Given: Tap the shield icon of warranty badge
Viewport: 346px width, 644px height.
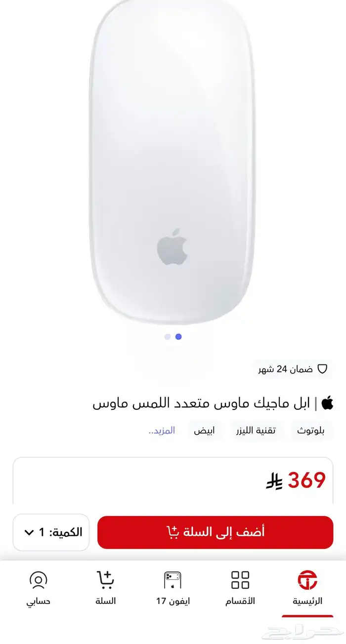Looking at the screenshot, I should click(323, 368).
